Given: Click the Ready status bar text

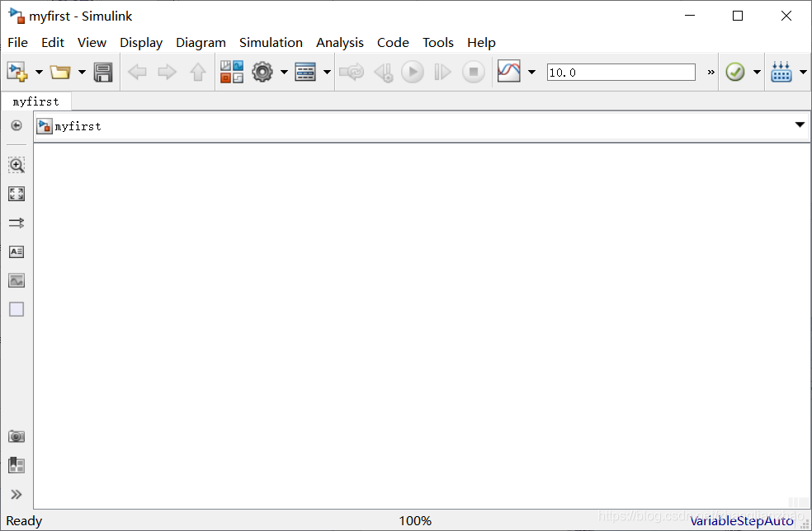Looking at the screenshot, I should tap(24, 521).
